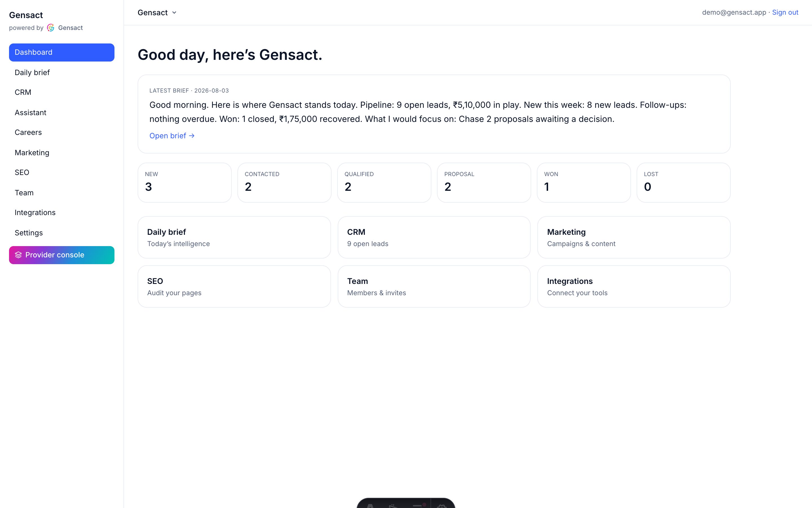Click the arrow icon after Open brief
Viewport: 812px width, 508px height.
[x=192, y=136]
